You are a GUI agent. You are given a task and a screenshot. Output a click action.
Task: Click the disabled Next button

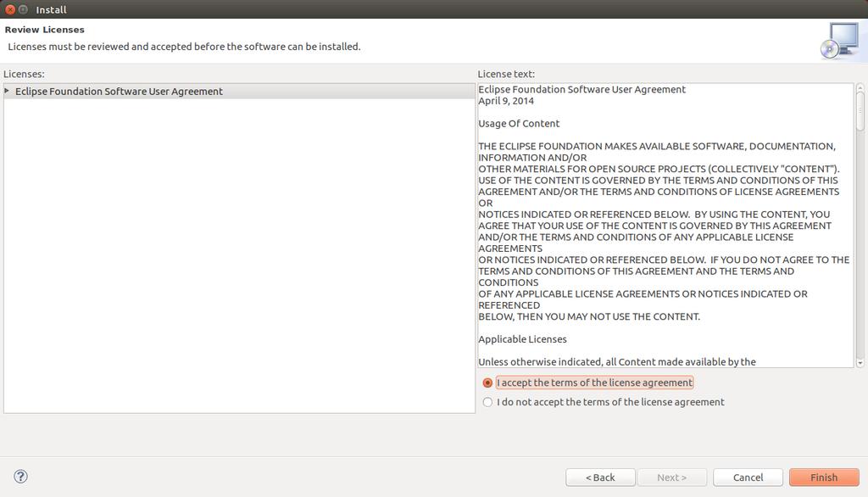672,477
